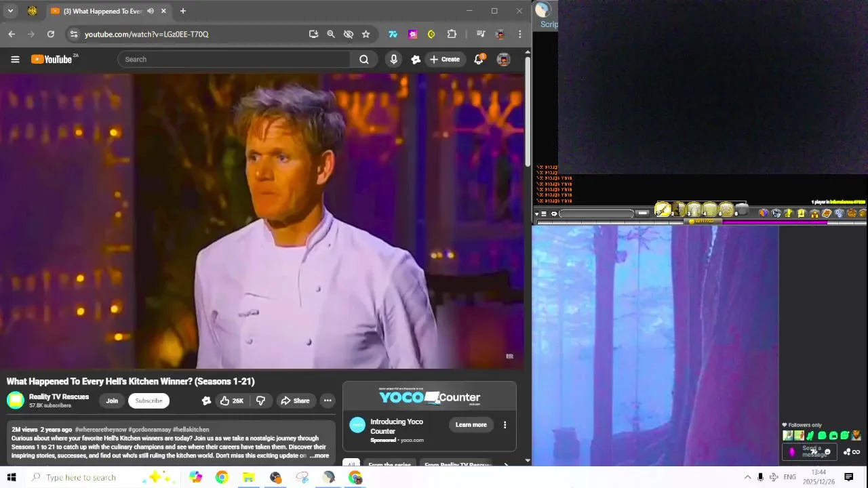Click the YouTube search magnifier button
The height and width of the screenshot is (488, 868).
click(x=364, y=60)
